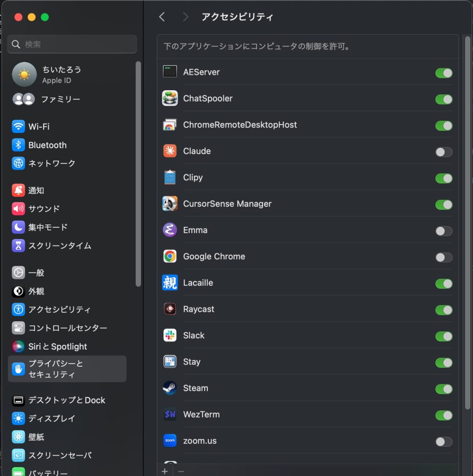The height and width of the screenshot is (476, 473).
Task: Go forward with the right chevron
Action: (186, 17)
